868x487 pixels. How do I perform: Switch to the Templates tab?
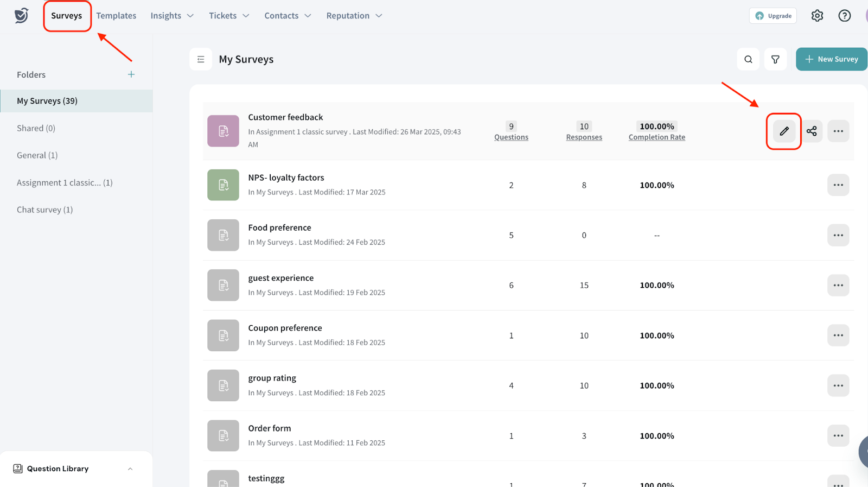click(116, 16)
